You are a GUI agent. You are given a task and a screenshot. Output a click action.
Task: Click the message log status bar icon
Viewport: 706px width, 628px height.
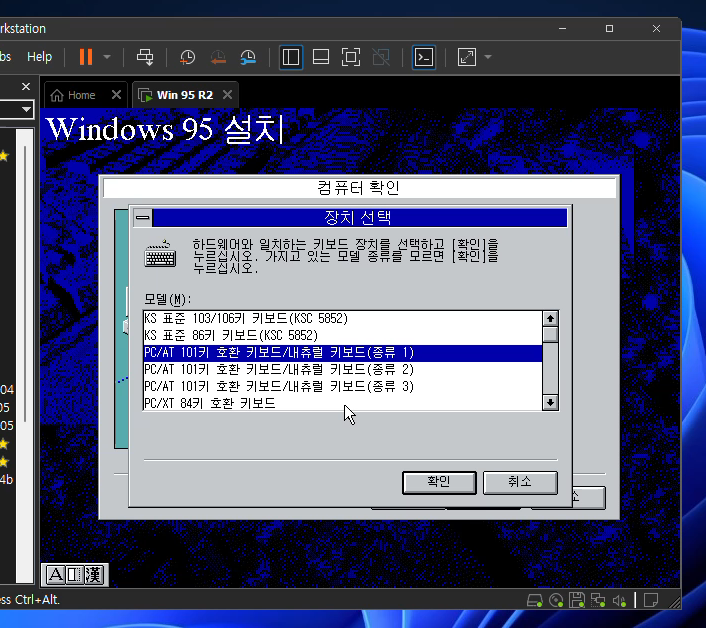pos(651,601)
